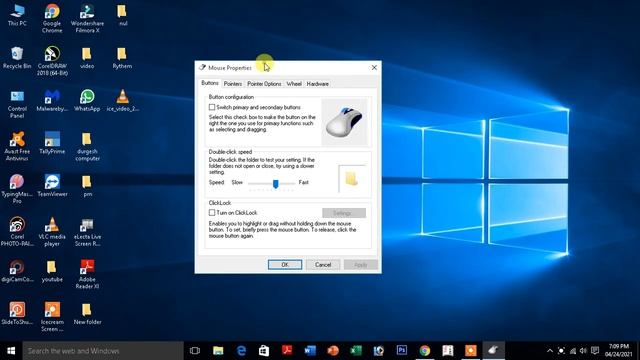Open PowerPoint from the taskbar
The image size is (640, 360).
(x=333, y=351)
